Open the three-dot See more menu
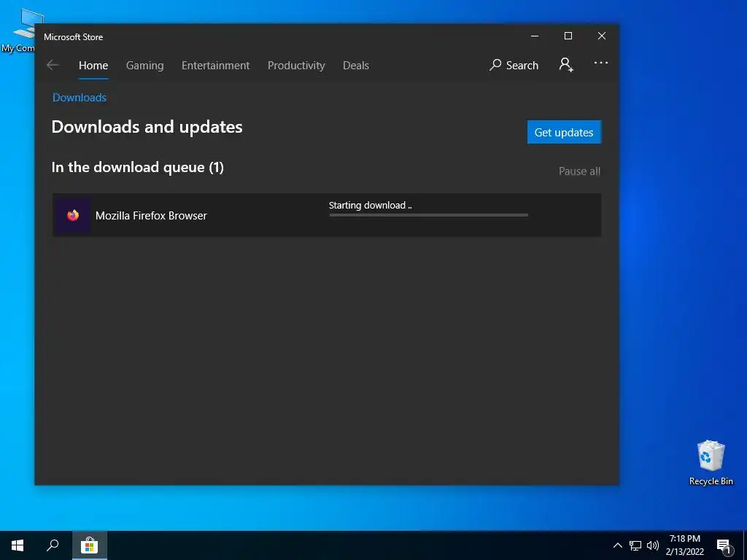Image resolution: width=747 pixels, height=560 pixels. [601, 63]
